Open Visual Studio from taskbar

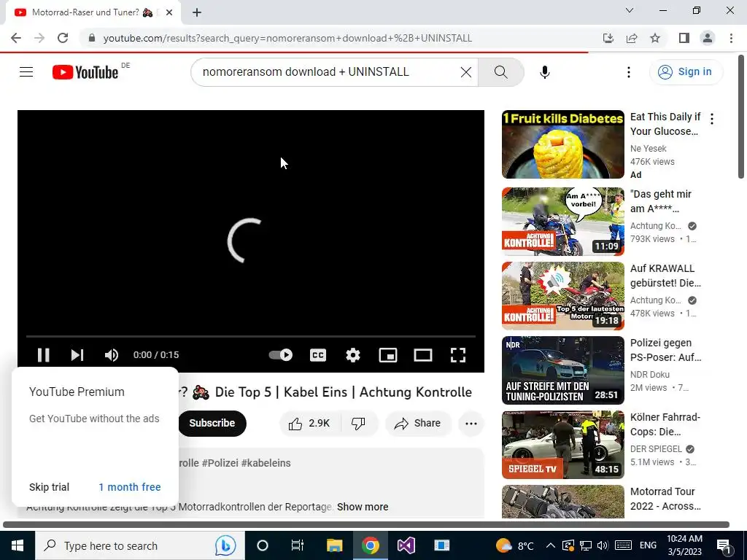point(406,545)
